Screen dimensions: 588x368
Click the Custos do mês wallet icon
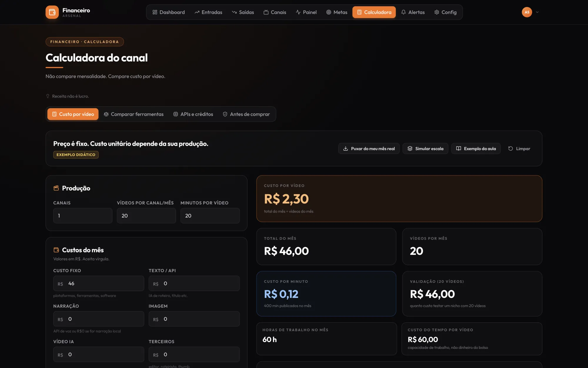pyautogui.click(x=56, y=250)
